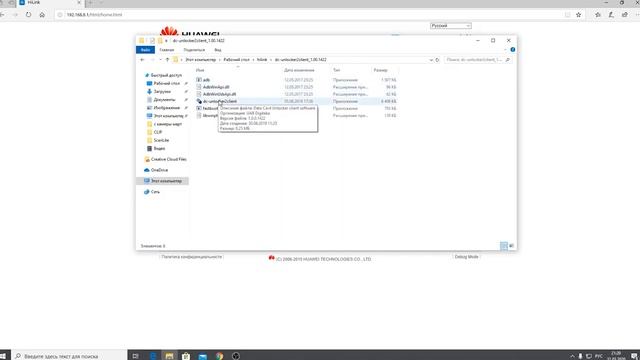Sort by Размер column header
This screenshot has width=640, height=360.
click(380, 70)
